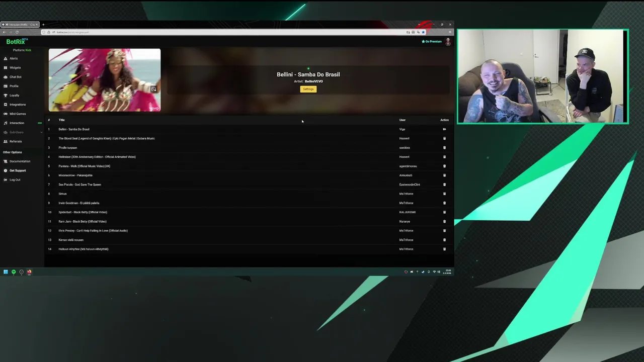The width and height of the screenshot is (644, 362).
Task: Open the user avatar menu
Action: pyautogui.click(x=448, y=42)
